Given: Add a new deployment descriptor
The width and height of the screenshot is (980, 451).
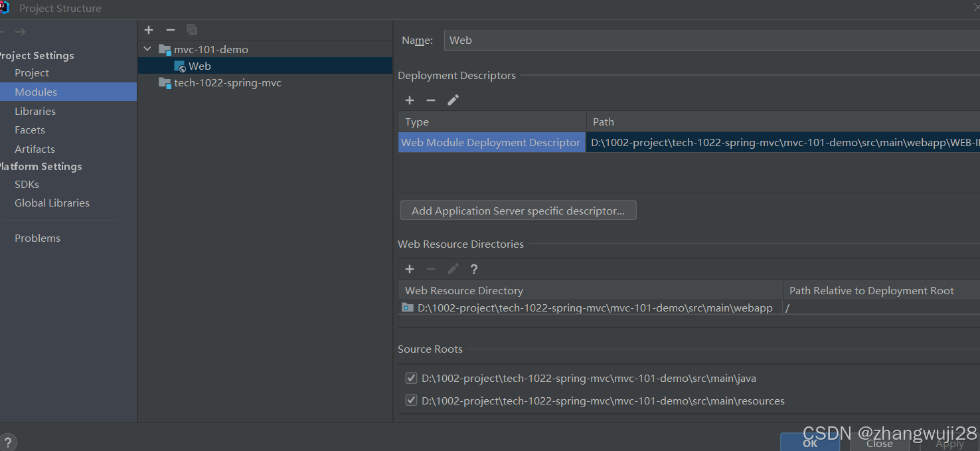Looking at the screenshot, I should [410, 100].
